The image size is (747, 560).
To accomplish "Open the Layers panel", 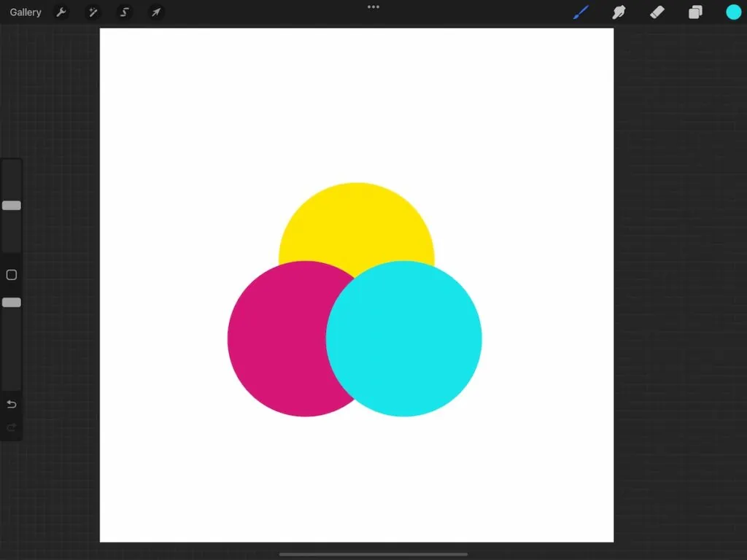I will tap(695, 12).
